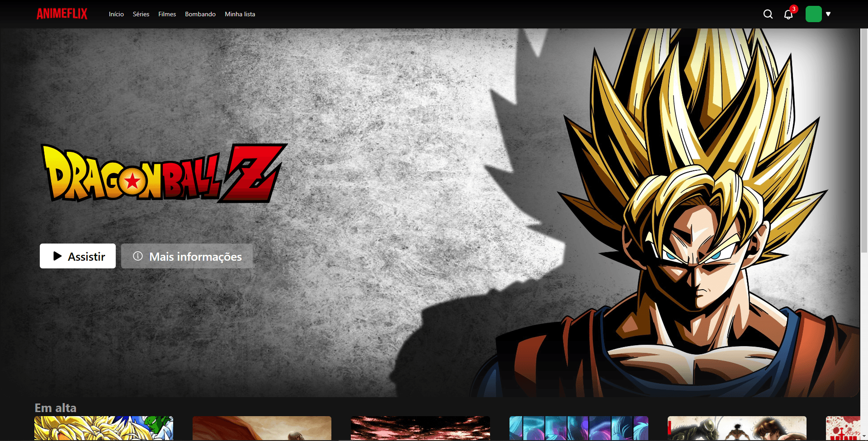Click the Em alta section heading
The width and height of the screenshot is (868, 441).
pyautogui.click(x=56, y=408)
